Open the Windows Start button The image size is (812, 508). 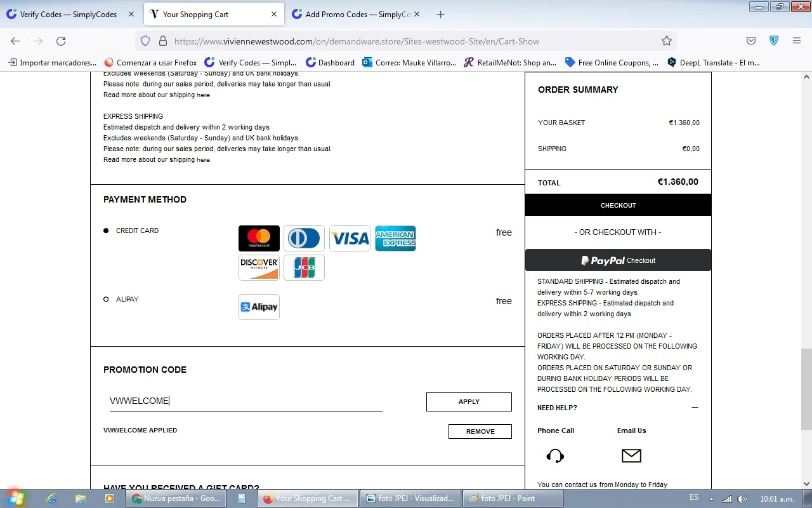click(15, 498)
